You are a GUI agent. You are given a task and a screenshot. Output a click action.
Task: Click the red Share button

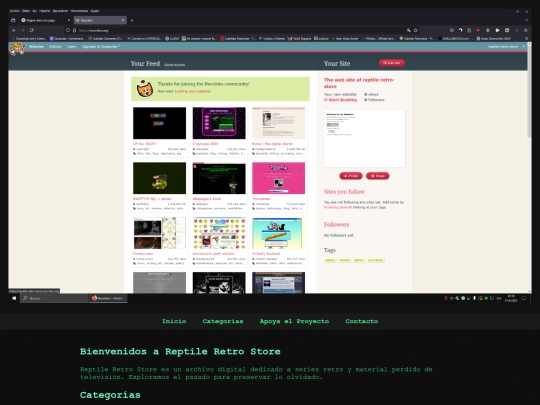click(x=377, y=176)
